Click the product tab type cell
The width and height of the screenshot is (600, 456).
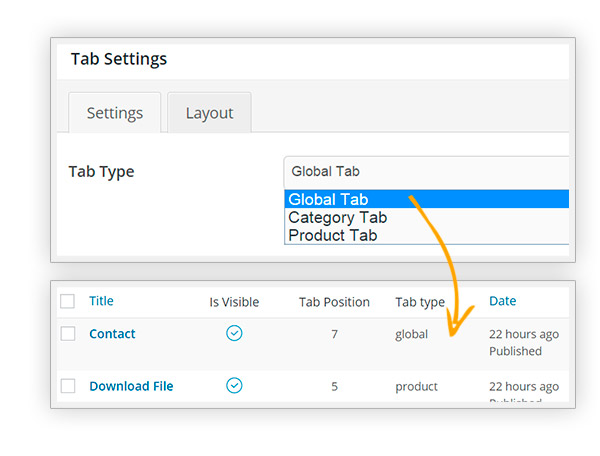(x=416, y=387)
